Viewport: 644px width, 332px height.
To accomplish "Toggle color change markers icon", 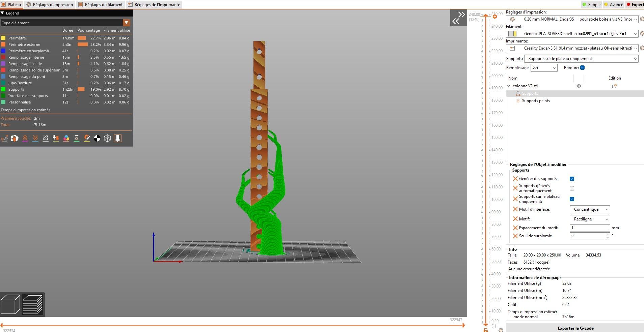I will [x=66, y=138].
